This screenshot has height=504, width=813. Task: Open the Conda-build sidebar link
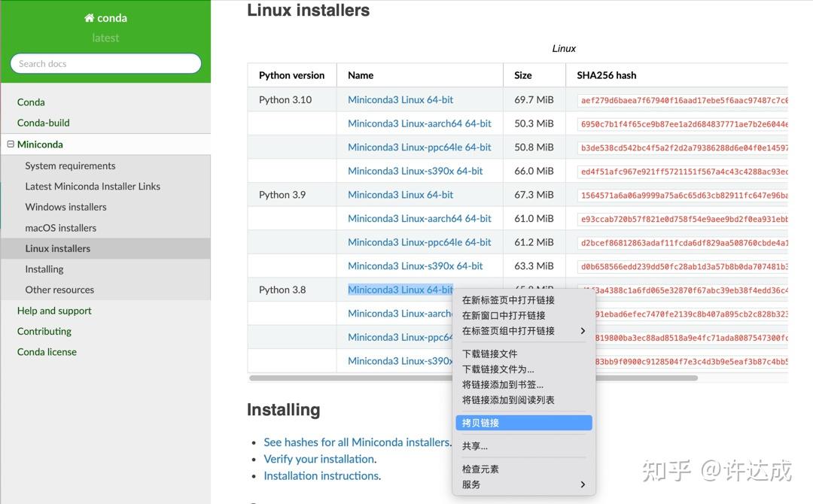44,123
